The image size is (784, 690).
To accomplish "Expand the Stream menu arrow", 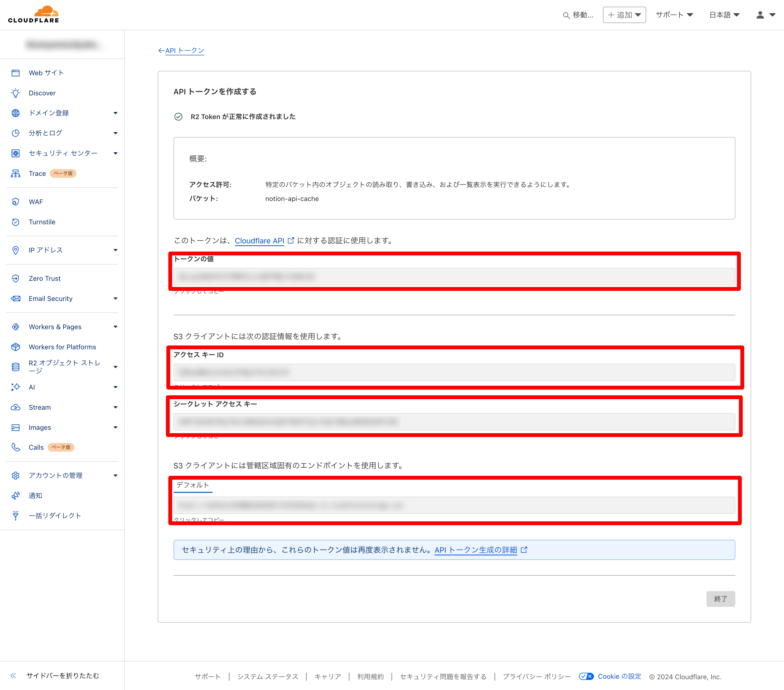I will click(x=116, y=408).
